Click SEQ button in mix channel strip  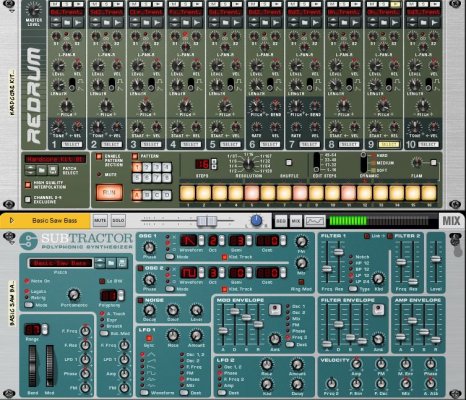pyautogui.click(x=281, y=221)
